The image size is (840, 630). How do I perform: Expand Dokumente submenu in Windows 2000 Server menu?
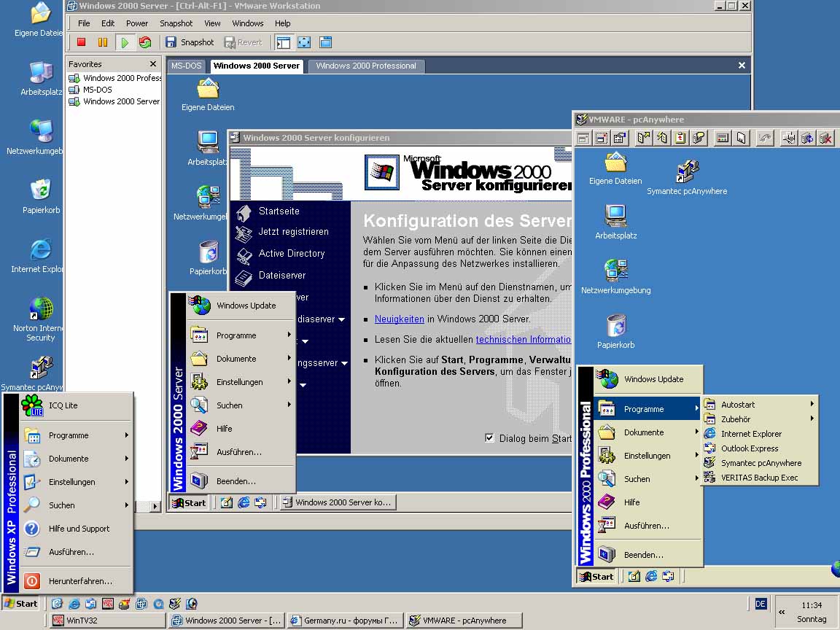[x=241, y=359]
